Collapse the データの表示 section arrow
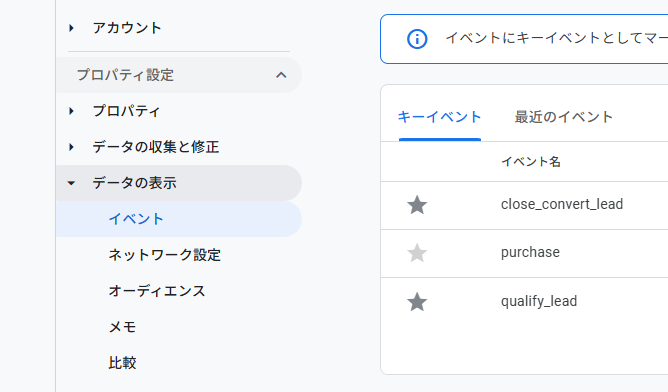 [71, 183]
